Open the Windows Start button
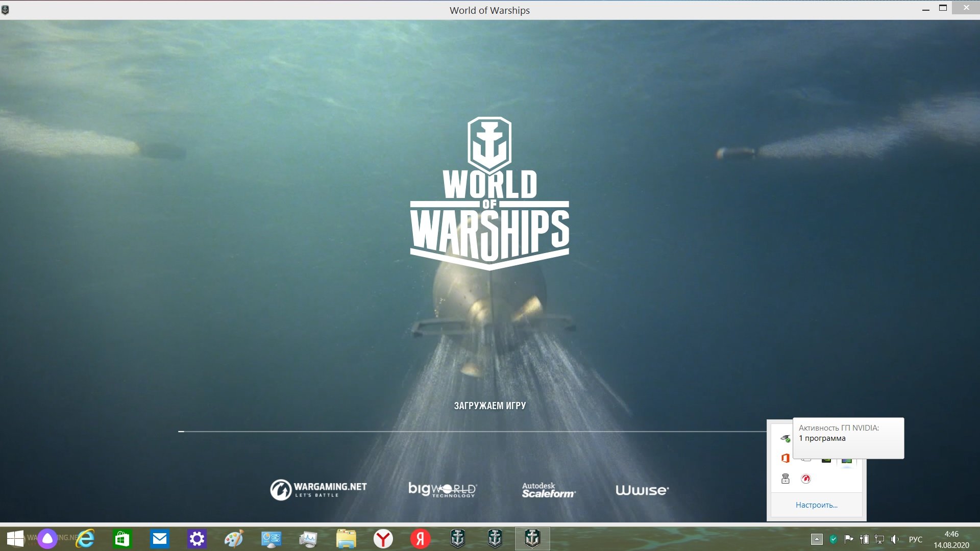The width and height of the screenshot is (980, 551). point(15,539)
